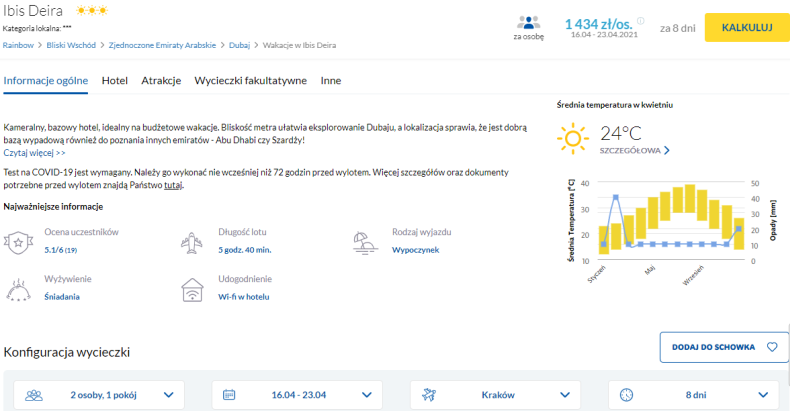
Task: Click the plane icon beside Kraków
Action: [429, 395]
